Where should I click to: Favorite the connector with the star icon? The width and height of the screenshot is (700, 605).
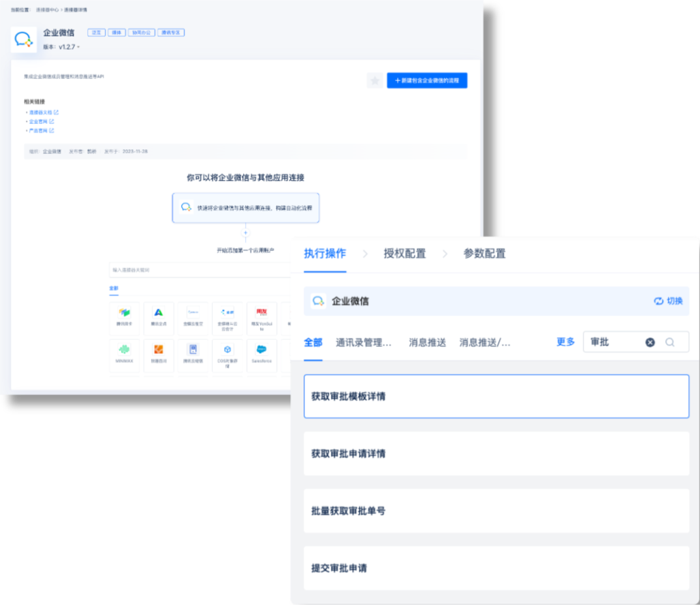pyautogui.click(x=375, y=80)
